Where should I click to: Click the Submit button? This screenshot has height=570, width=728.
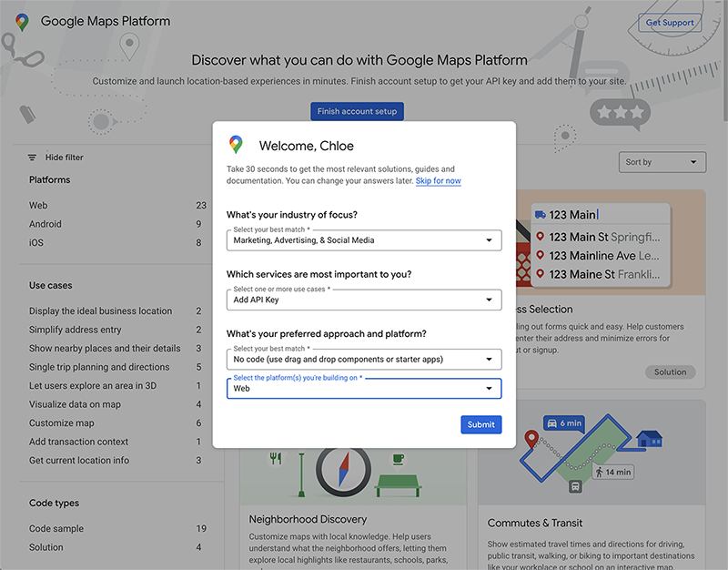(481, 424)
